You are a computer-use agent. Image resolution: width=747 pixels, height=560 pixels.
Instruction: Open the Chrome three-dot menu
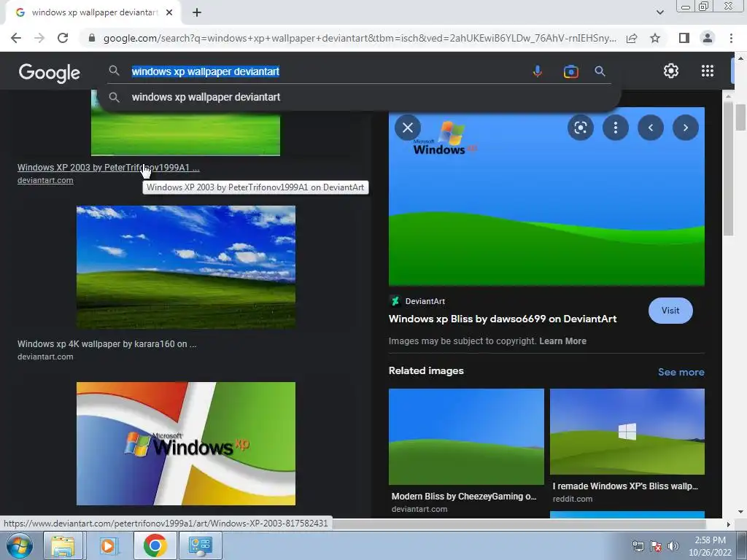click(731, 38)
